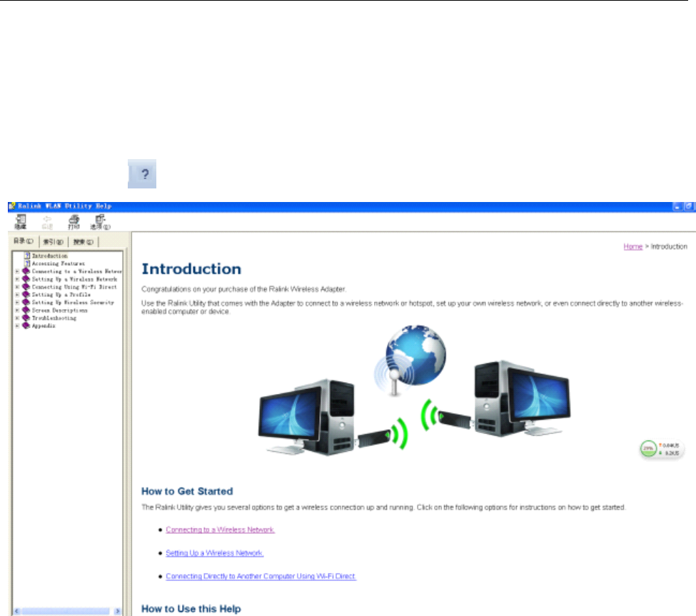Image resolution: width=696 pixels, height=616 pixels.
Task: Follow the Home breadcrumb link
Action: (x=632, y=246)
